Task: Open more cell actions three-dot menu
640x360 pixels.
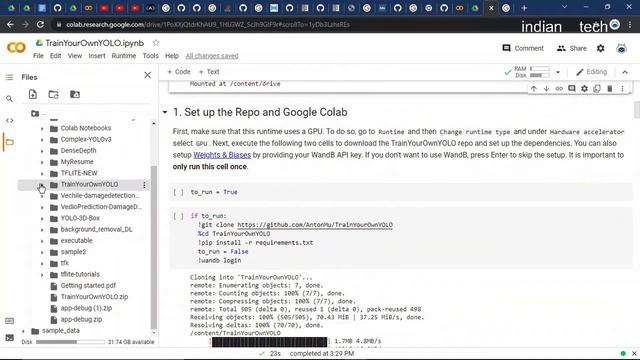Action: click(x=622, y=89)
